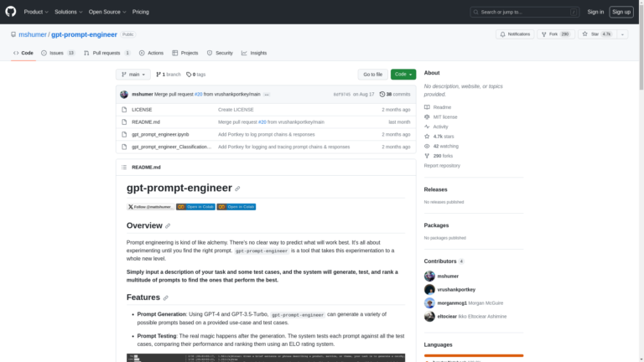Open contributor eltociear's profile
The width and height of the screenshot is (644, 362).
pyautogui.click(x=447, y=317)
